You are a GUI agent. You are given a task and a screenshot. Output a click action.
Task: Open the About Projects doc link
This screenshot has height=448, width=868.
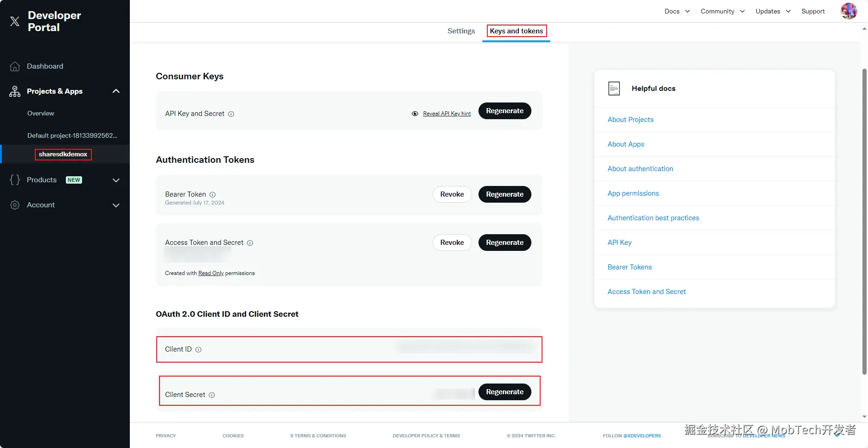pos(631,120)
